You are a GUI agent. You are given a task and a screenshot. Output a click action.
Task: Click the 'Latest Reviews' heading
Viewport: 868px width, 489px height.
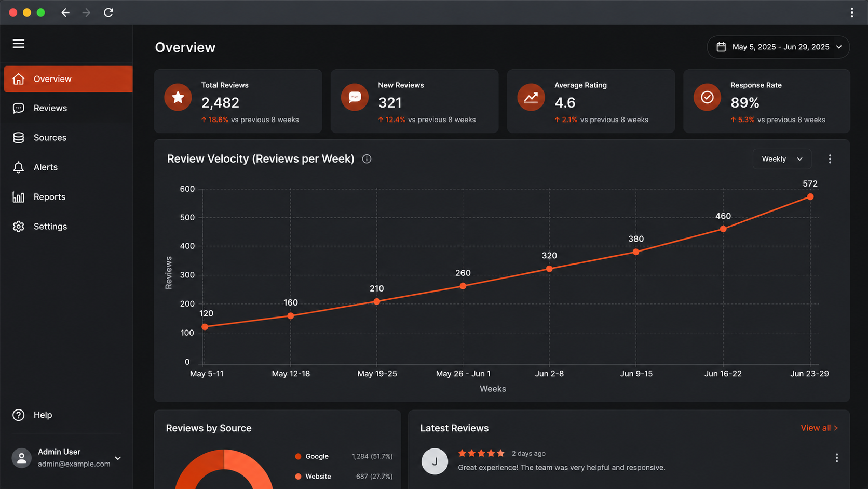[454, 428]
